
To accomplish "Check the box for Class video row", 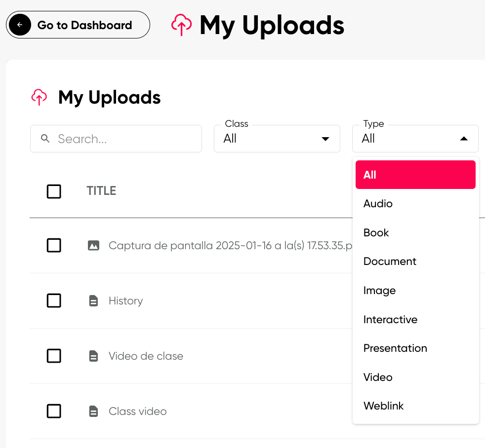I will coord(54,411).
